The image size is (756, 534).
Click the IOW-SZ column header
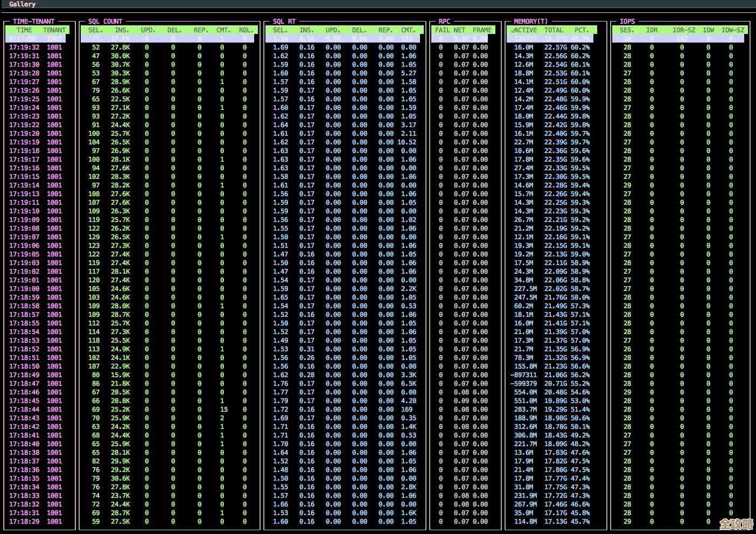732,30
